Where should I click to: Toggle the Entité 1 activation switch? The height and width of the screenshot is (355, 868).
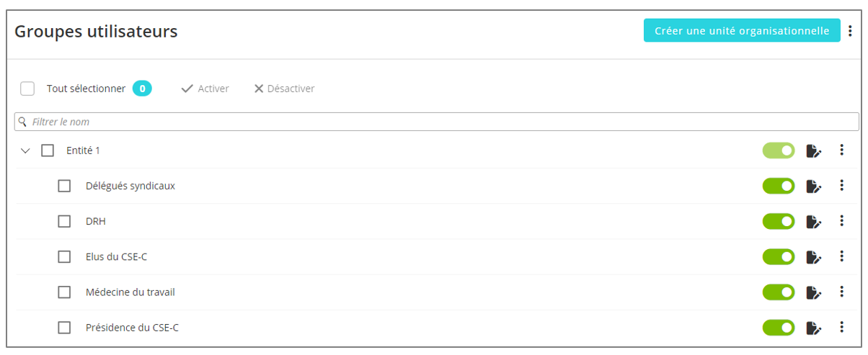point(779,150)
